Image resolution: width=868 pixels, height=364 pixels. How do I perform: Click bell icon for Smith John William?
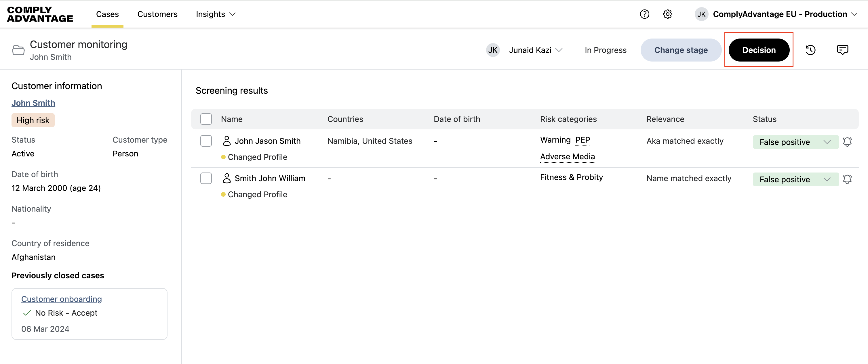(847, 179)
